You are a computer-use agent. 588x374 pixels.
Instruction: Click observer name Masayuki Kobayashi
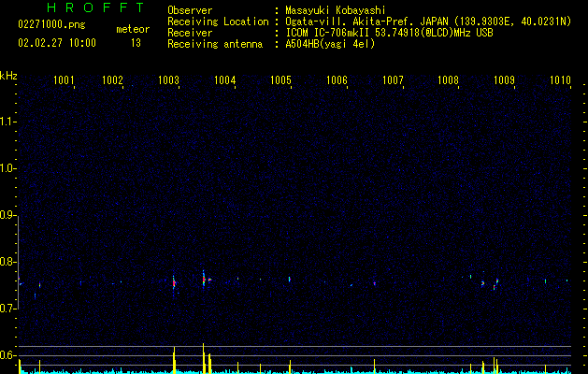pos(336,10)
